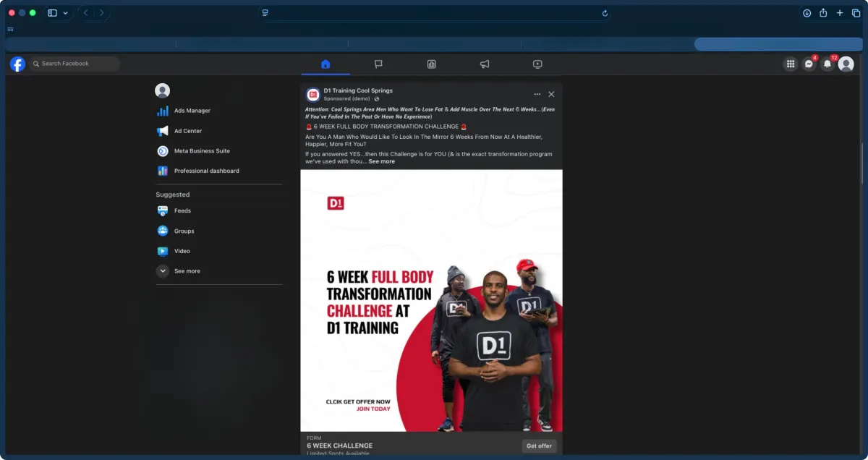This screenshot has height=460, width=868.
Task: Click the Get offer button
Action: 539,446
